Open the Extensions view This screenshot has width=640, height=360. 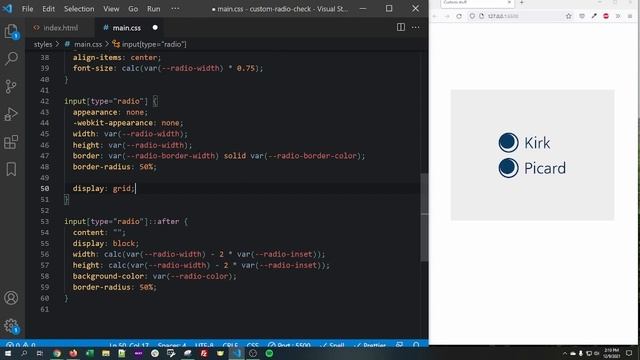click(x=11, y=142)
